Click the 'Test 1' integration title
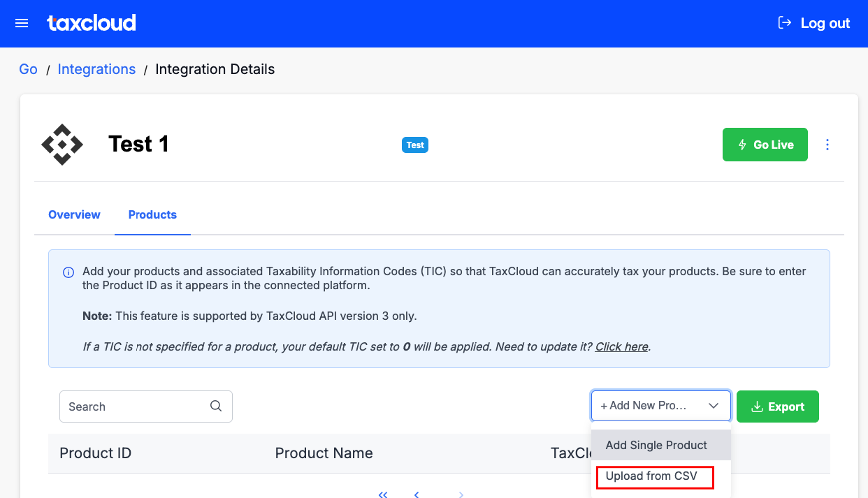This screenshot has height=498, width=868. 138,144
